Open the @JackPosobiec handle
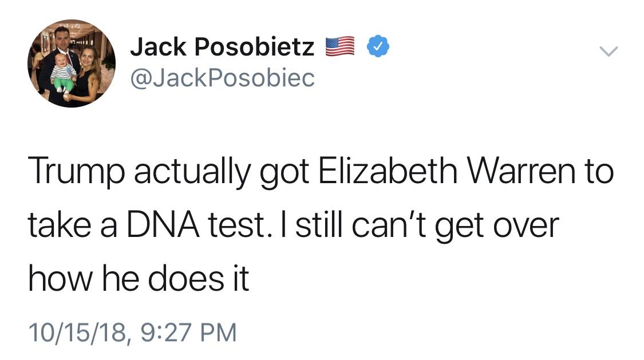The height and width of the screenshot is (360, 644). [223, 78]
